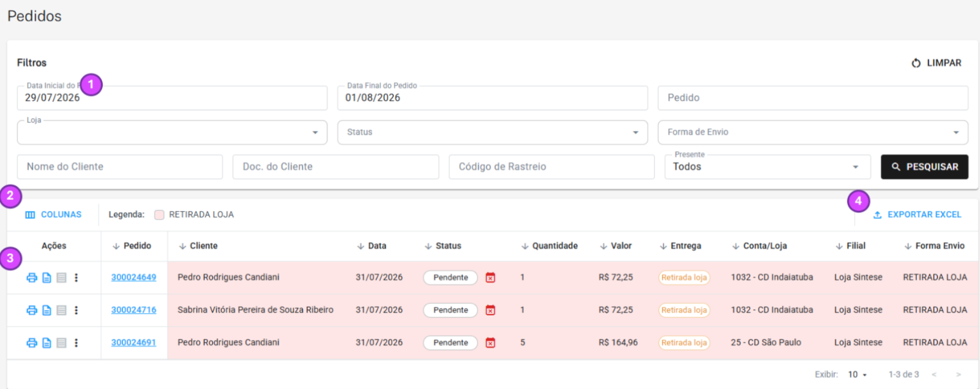Click the Código de Rastreio field
980x389 pixels.
tap(552, 167)
